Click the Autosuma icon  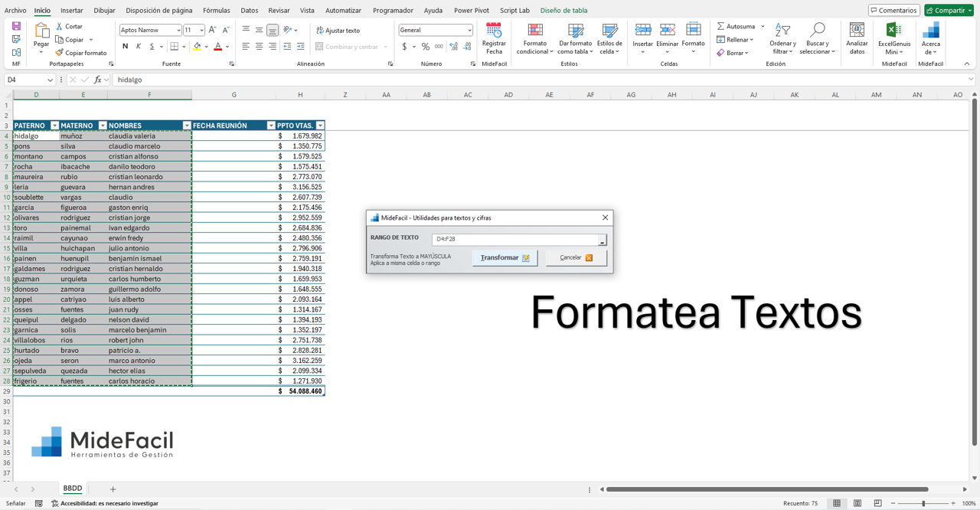tap(720, 25)
